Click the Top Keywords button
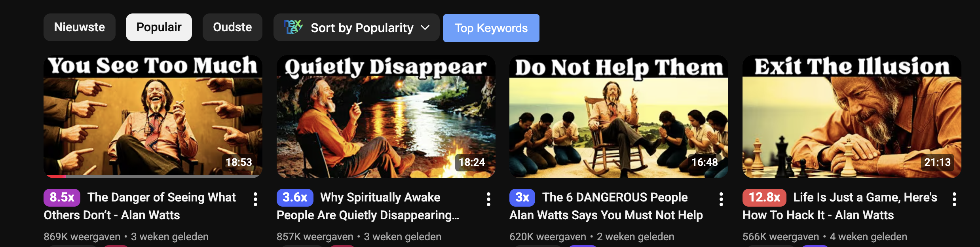 (x=491, y=28)
